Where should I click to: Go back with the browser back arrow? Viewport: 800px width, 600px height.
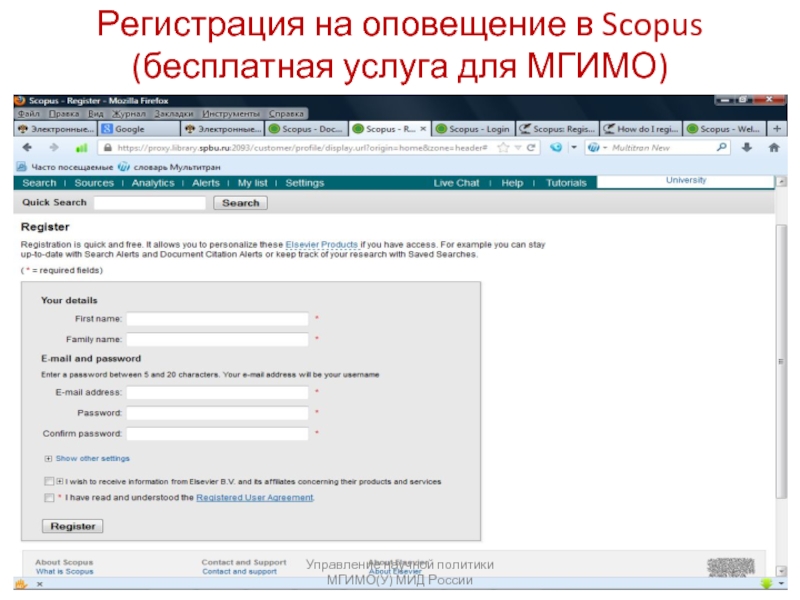tap(27, 147)
